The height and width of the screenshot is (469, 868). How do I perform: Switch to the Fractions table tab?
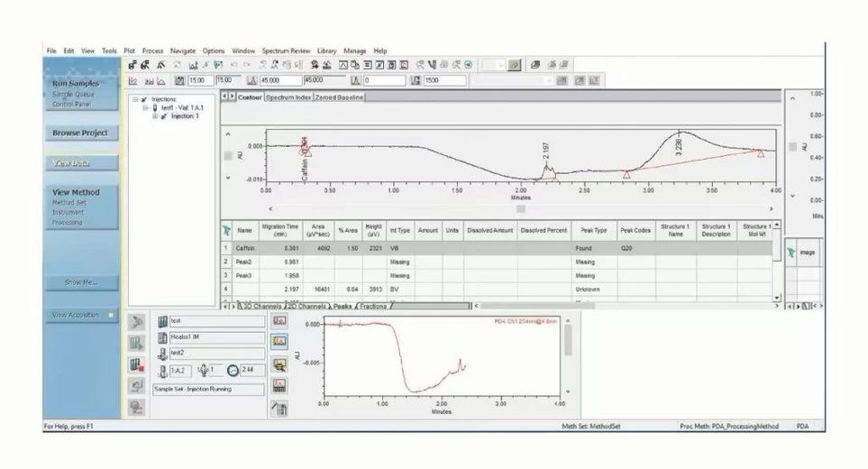pyautogui.click(x=373, y=306)
